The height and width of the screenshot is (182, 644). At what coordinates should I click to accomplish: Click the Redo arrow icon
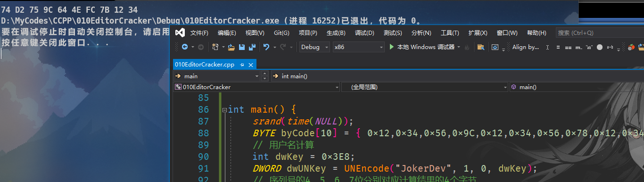point(283,47)
